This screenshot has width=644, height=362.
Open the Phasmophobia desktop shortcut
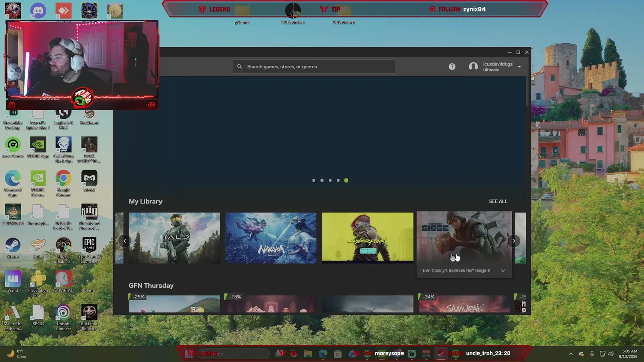tap(38, 215)
